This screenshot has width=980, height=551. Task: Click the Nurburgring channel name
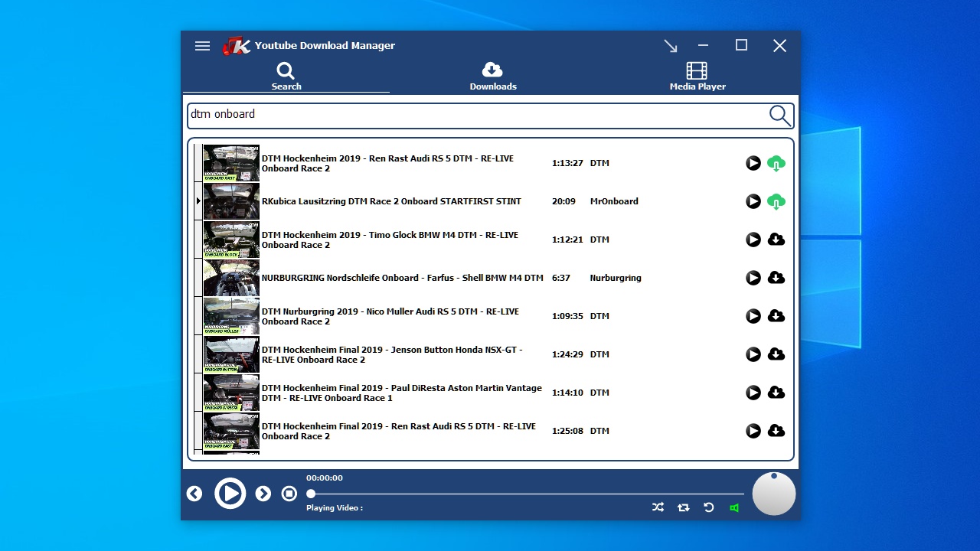coord(616,278)
